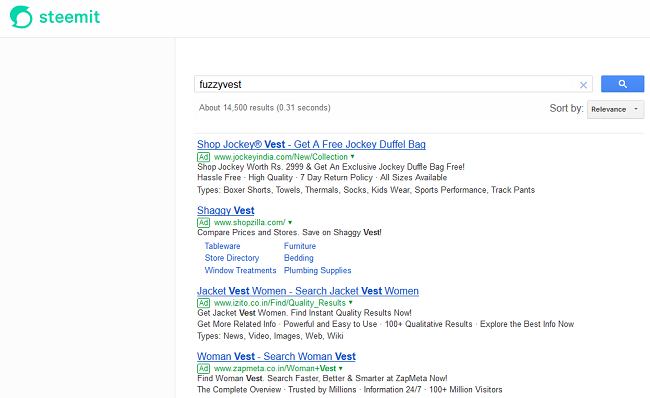Open the Shop Jockey Vest ad link
The height and width of the screenshot is (398, 650).
click(x=311, y=144)
